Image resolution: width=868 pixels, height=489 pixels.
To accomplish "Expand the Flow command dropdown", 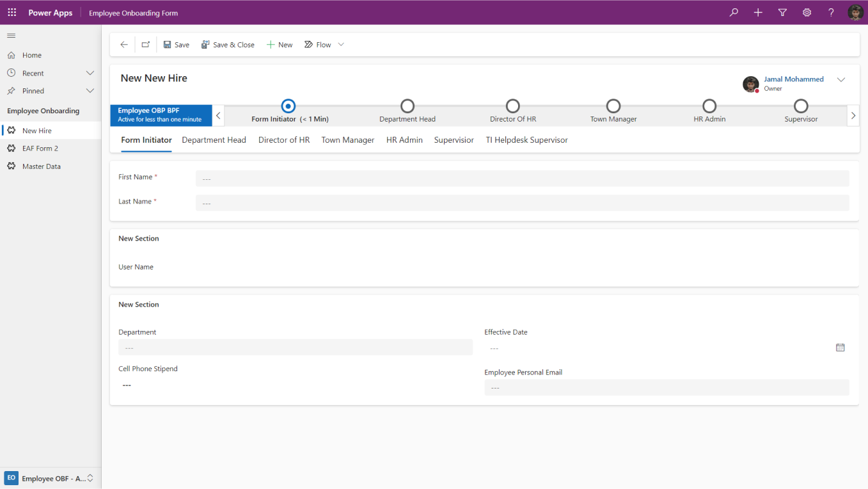I will click(340, 44).
